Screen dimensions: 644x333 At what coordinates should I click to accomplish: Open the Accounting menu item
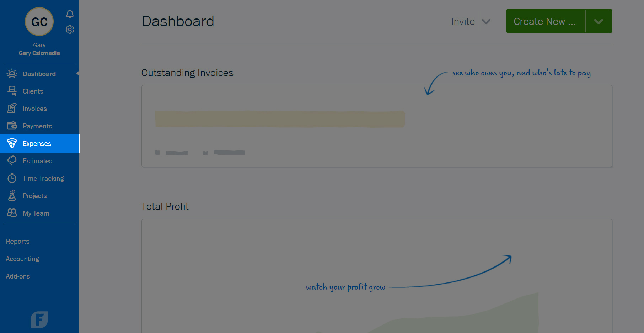tap(22, 259)
